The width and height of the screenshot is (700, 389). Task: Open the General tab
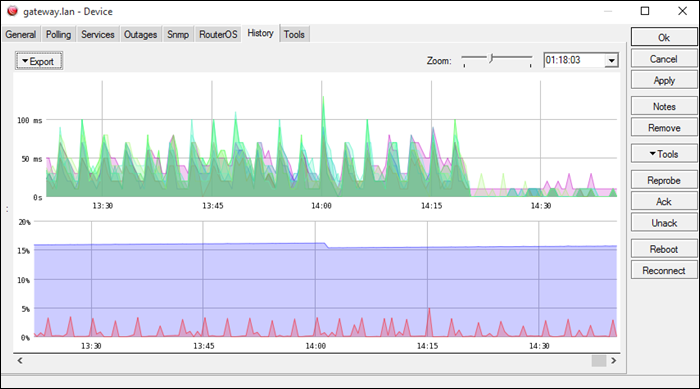(x=21, y=34)
